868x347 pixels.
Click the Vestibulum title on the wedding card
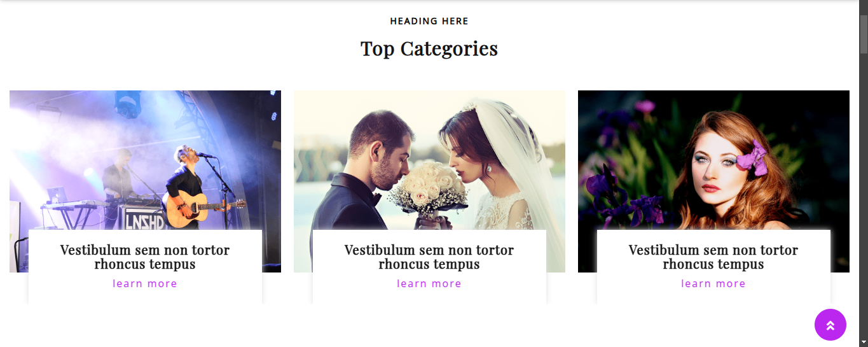(429, 257)
